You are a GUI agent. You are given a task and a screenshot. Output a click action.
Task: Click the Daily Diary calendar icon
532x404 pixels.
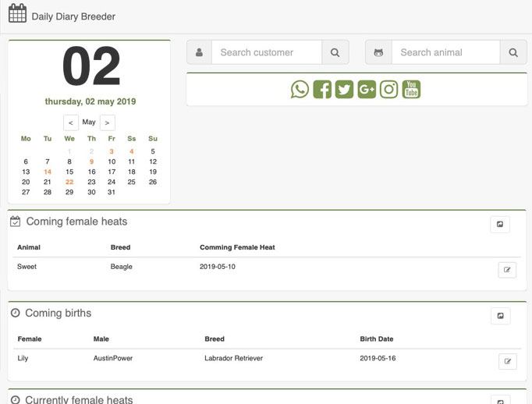point(17,13)
